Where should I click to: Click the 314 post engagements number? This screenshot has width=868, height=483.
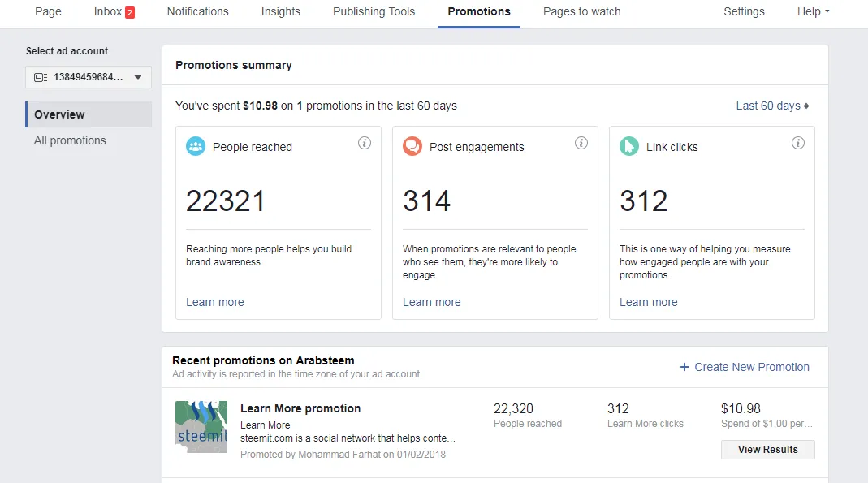(x=427, y=201)
